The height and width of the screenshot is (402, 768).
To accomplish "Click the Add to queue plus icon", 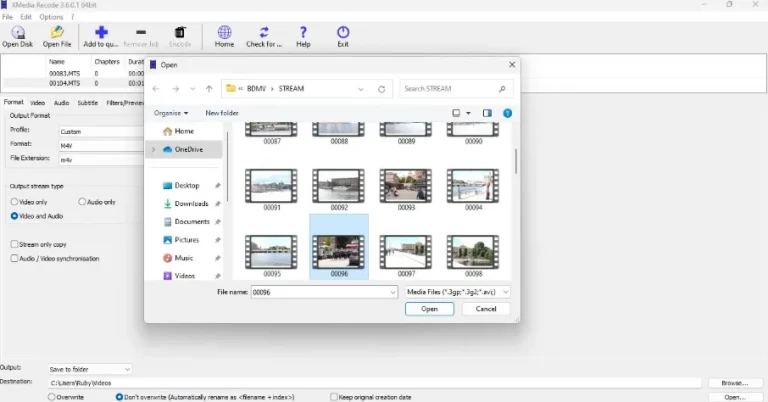I will [x=101, y=33].
